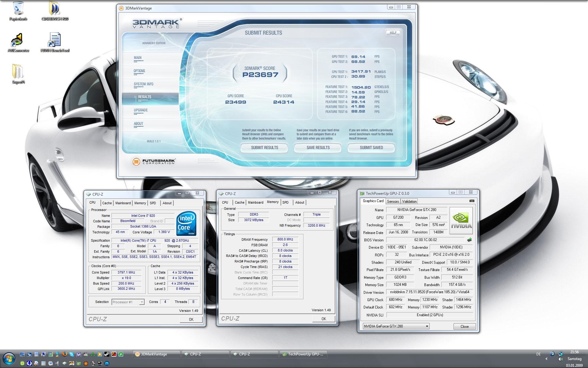
Task: Open the Processor #1 selection dropdown
Action: 128,302
